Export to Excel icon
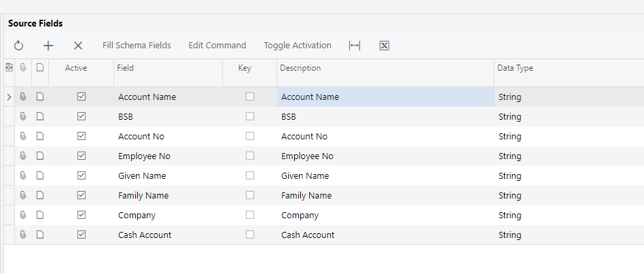Screen dimensions: 644x274 pyautogui.click(x=384, y=46)
